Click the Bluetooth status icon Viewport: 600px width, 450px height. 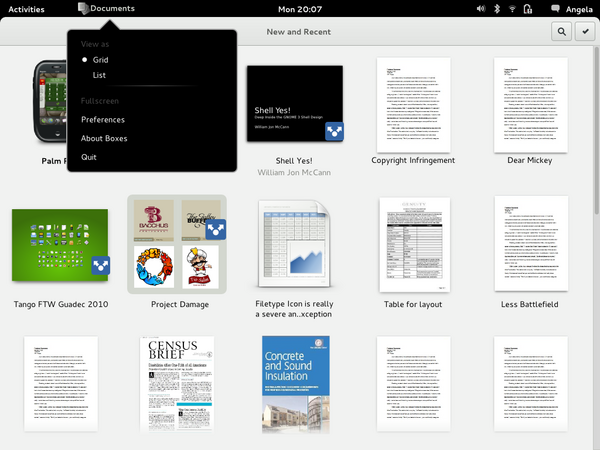[495, 9]
